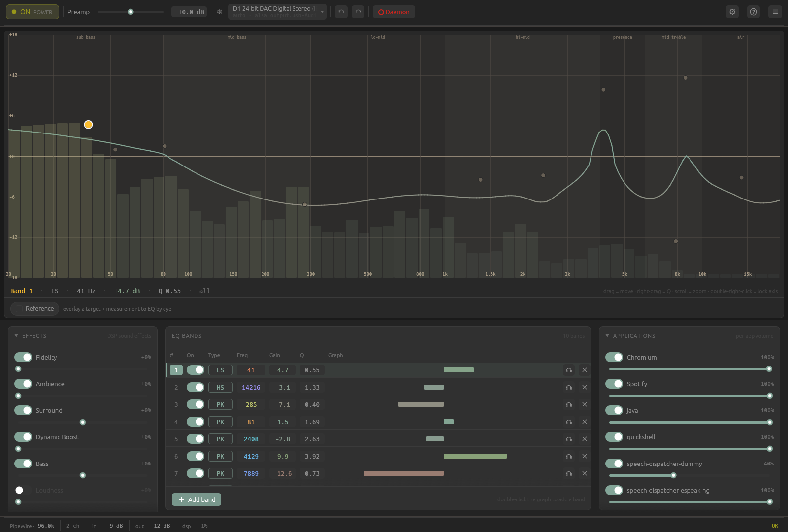Disable the Spotify application toggle
The height and width of the screenshot is (532, 788).
(614, 384)
